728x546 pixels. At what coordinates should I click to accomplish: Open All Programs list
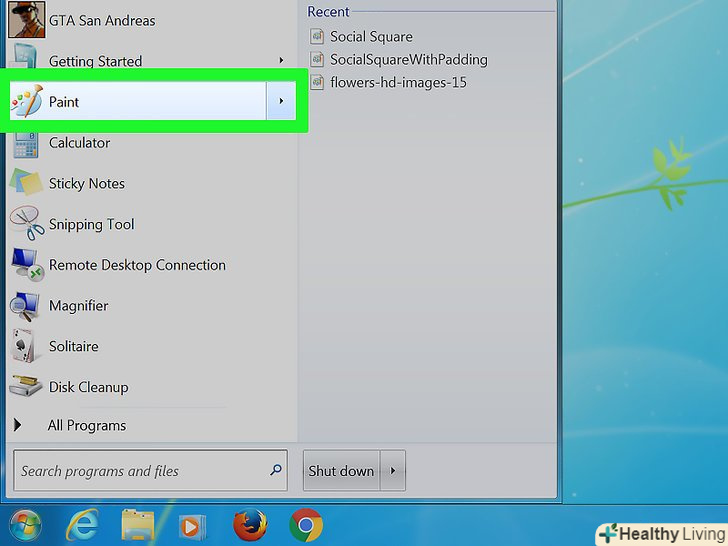[x=87, y=425]
